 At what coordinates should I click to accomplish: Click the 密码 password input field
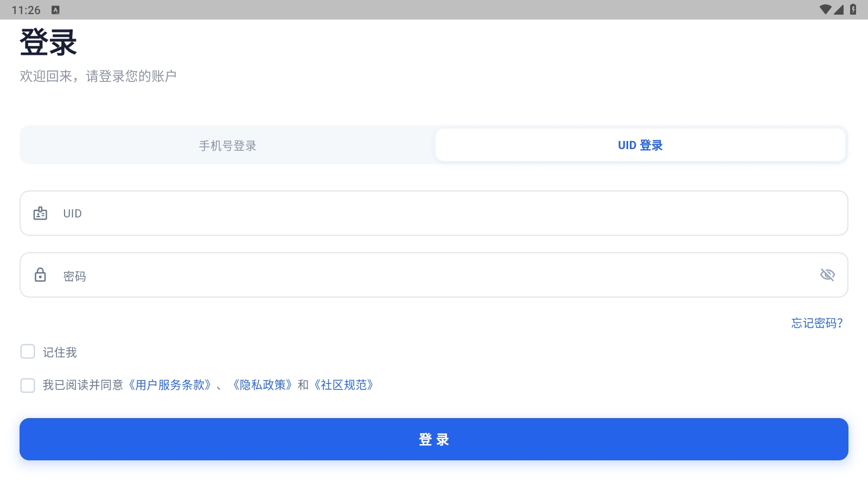click(434, 275)
